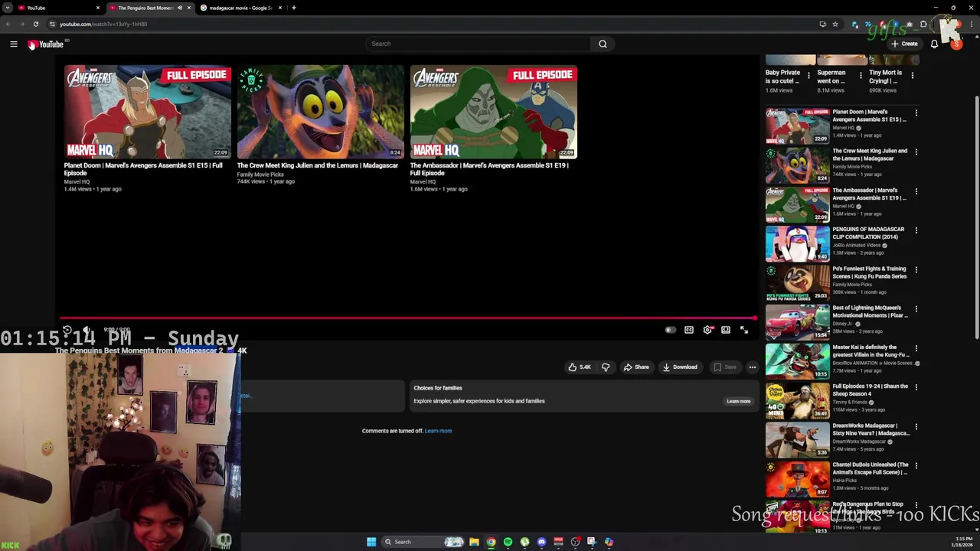Open the more actions ellipsis under the video
The height and width of the screenshot is (551, 980).
tap(753, 367)
